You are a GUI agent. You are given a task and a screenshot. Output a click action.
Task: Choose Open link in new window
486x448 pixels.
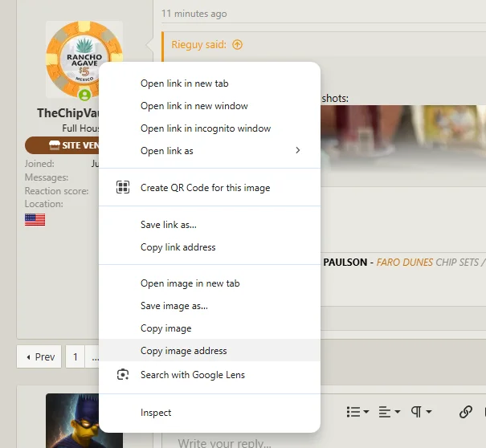coord(210,106)
